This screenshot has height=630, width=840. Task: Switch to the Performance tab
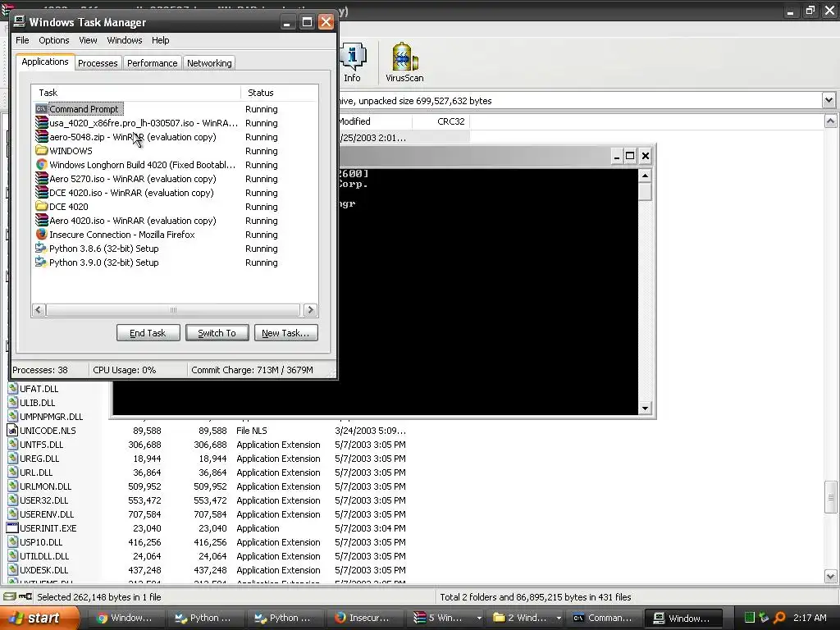(152, 62)
